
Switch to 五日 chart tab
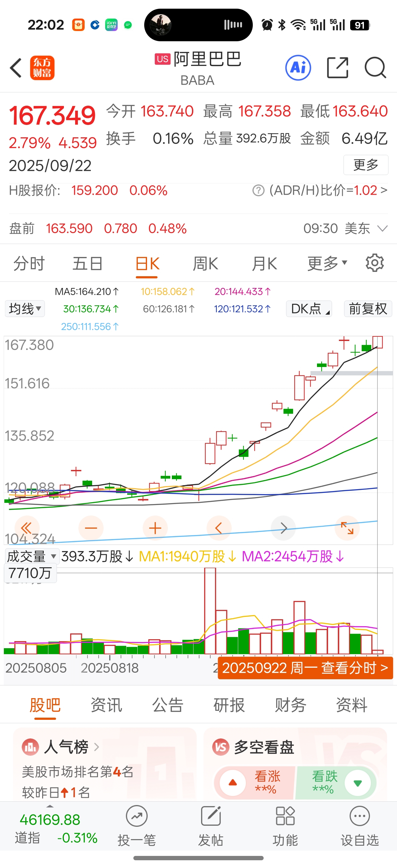coord(88,263)
